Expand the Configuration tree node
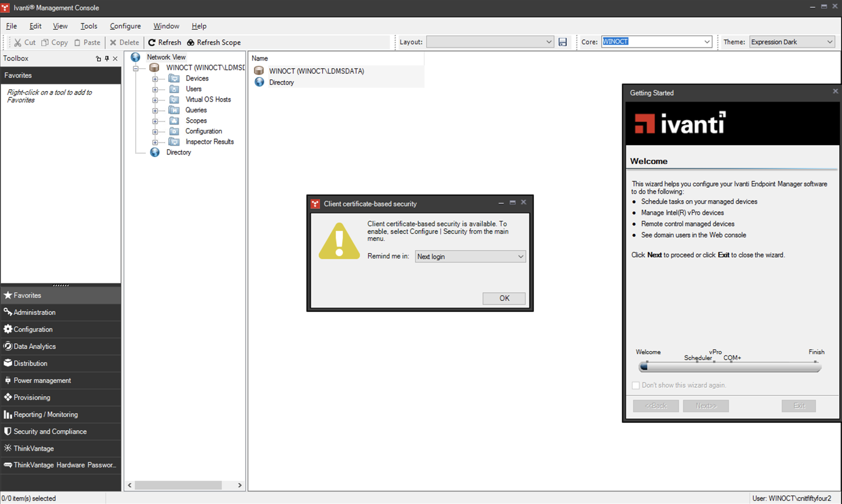 [x=155, y=132]
